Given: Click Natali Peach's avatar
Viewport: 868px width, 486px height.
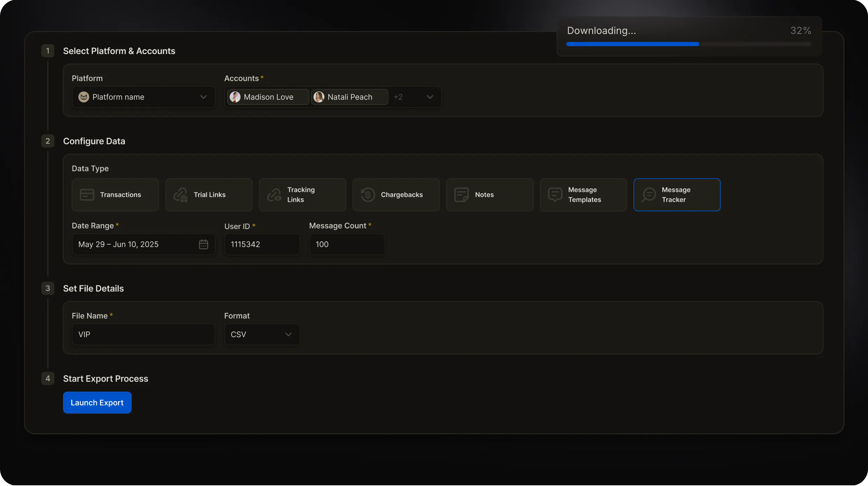Looking at the screenshot, I should pos(319,97).
